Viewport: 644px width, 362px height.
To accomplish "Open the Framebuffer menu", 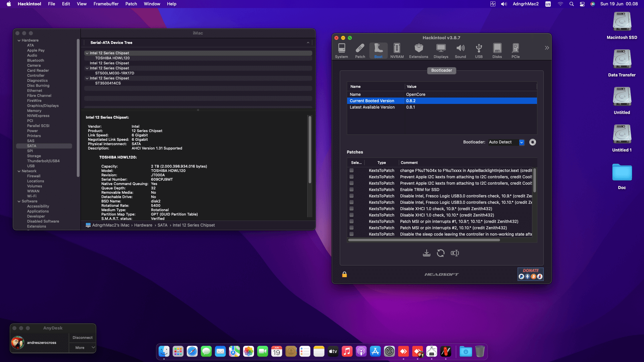I will (106, 4).
